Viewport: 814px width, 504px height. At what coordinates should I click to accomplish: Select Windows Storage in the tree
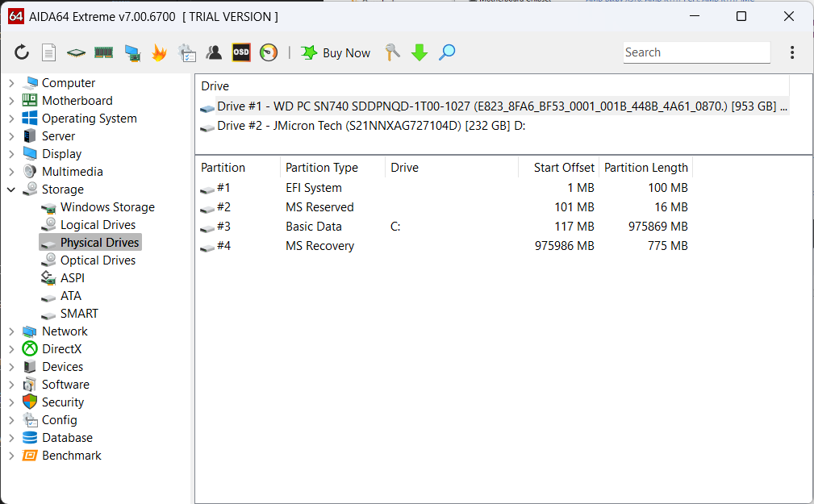coord(107,207)
